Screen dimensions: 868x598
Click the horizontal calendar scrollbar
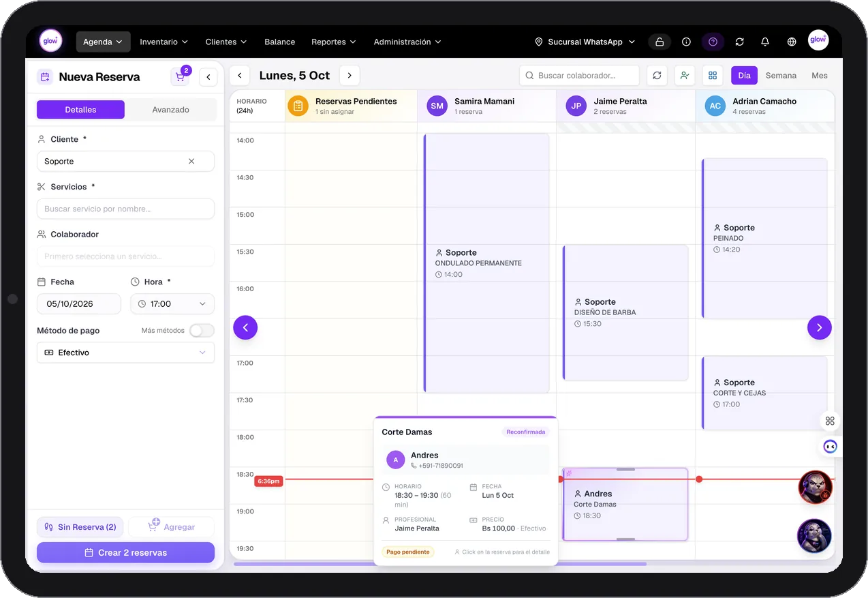pos(440,564)
